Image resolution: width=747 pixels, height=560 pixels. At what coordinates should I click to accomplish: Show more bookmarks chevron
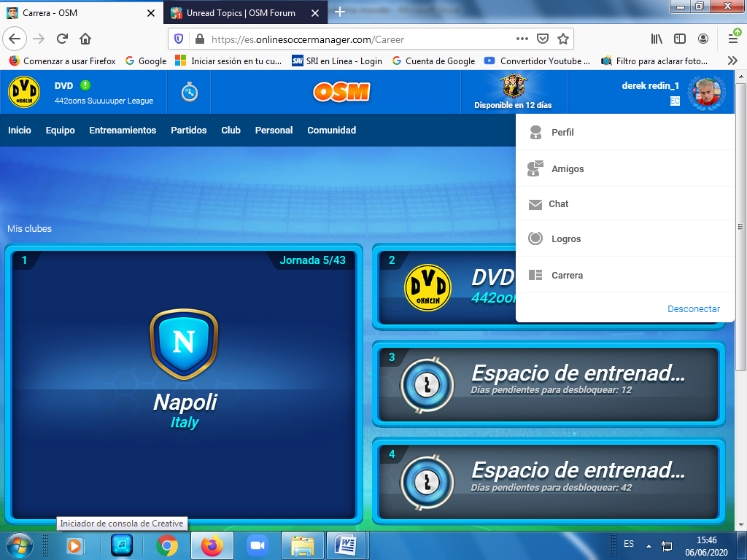tap(732, 61)
